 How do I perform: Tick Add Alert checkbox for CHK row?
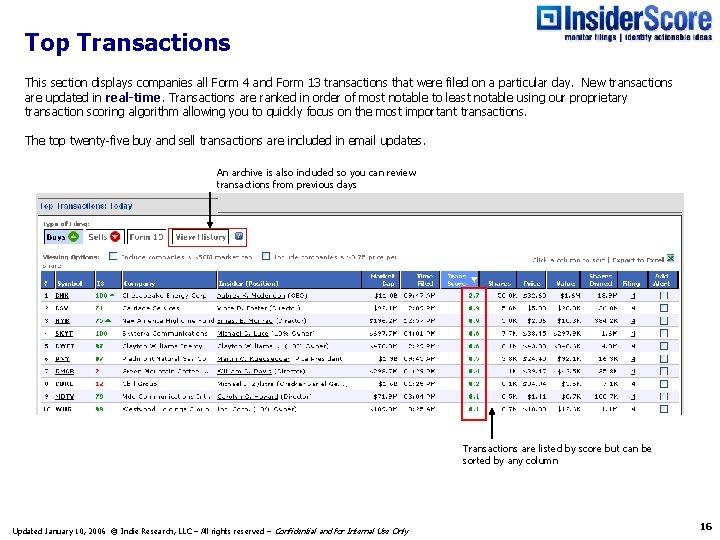point(664,296)
